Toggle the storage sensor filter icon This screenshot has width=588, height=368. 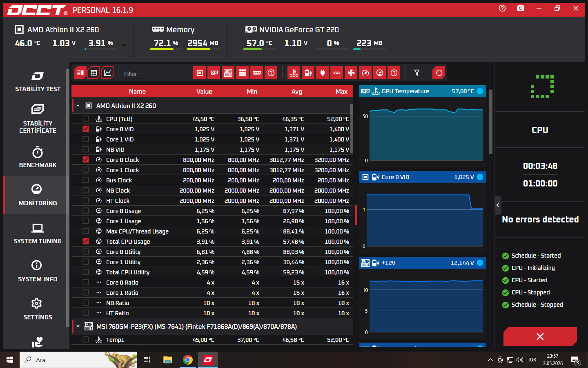point(243,73)
